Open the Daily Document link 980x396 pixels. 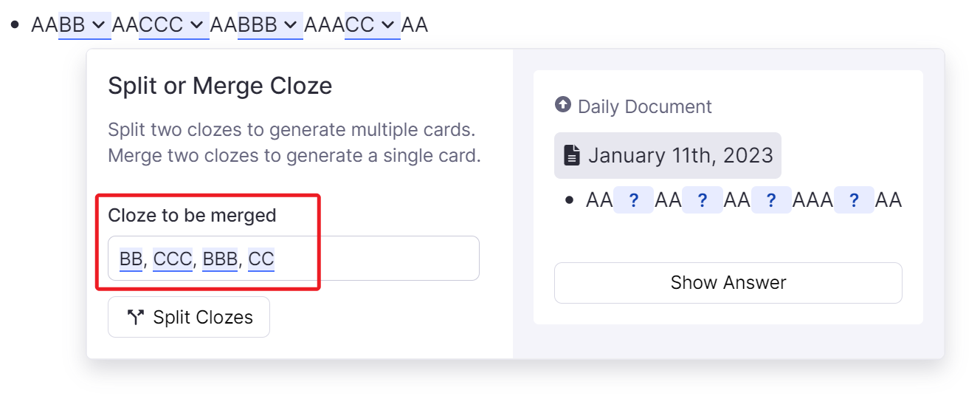[x=644, y=106]
